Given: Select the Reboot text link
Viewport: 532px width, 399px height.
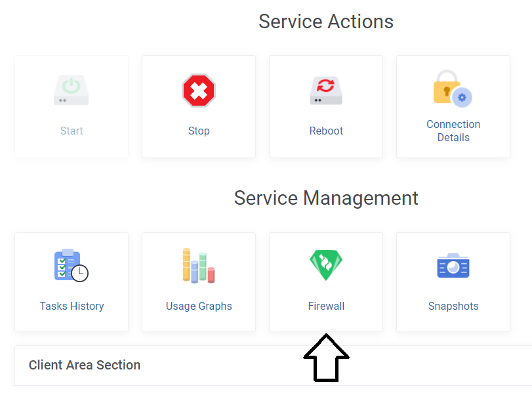Looking at the screenshot, I should click(326, 131).
